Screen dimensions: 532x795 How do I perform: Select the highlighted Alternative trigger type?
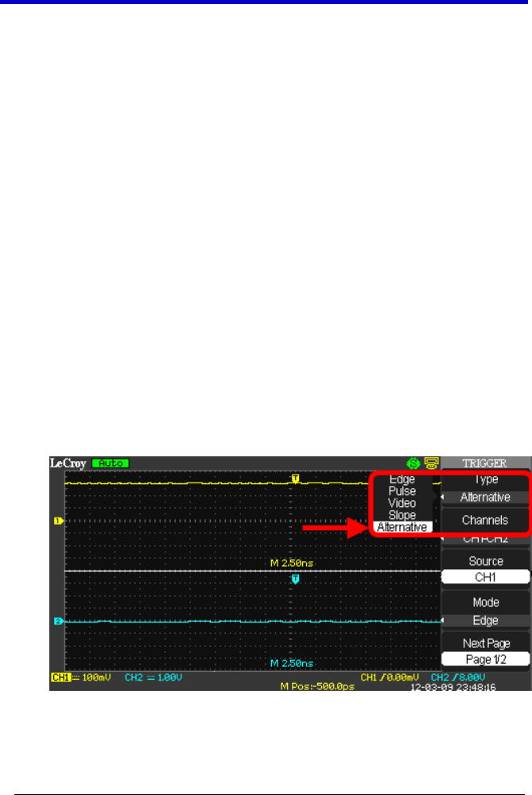(402, 527)
